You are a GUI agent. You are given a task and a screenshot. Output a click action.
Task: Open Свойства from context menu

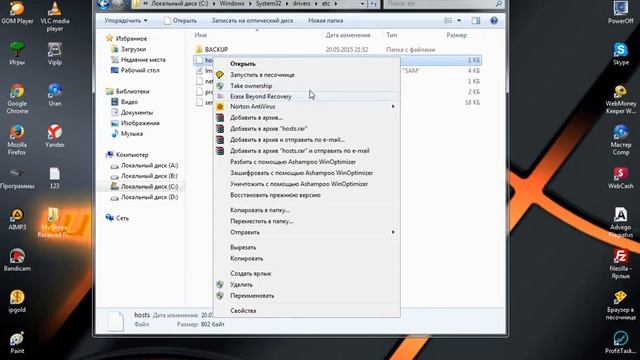[307, 311]
